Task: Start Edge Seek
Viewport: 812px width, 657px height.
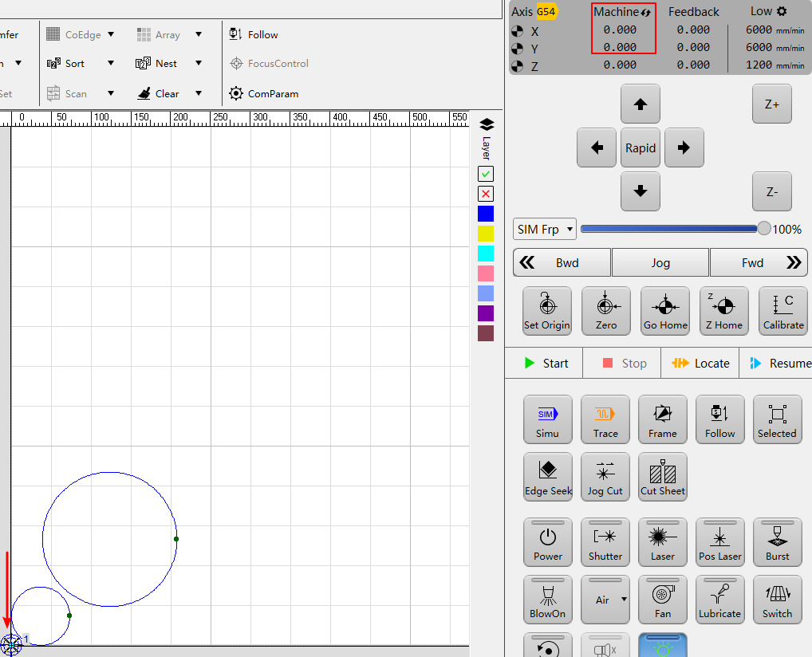Action: 547,477
